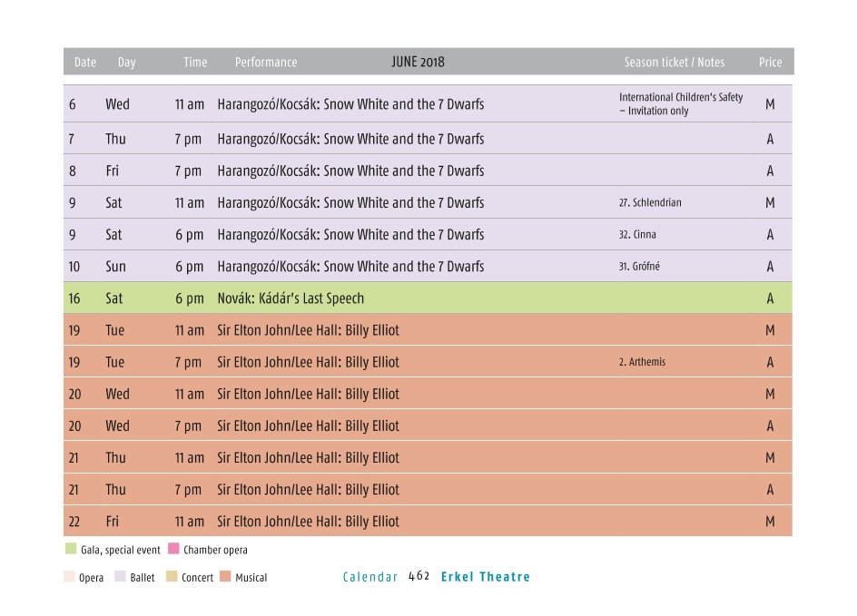Click the Concert legend label
The height and width of the screenshot is (616, 857).
pyautogui.click(x=197, y=577)
